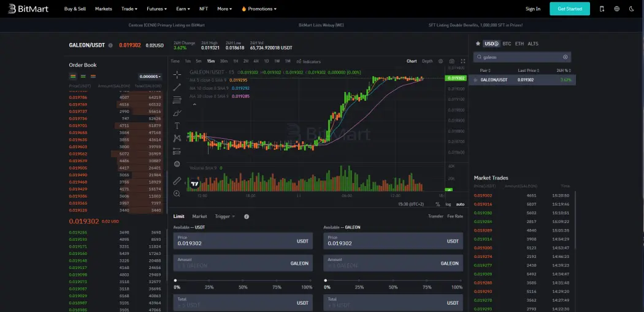
Task: Open the Indicators menu
Action: click(x=309, y=61)
